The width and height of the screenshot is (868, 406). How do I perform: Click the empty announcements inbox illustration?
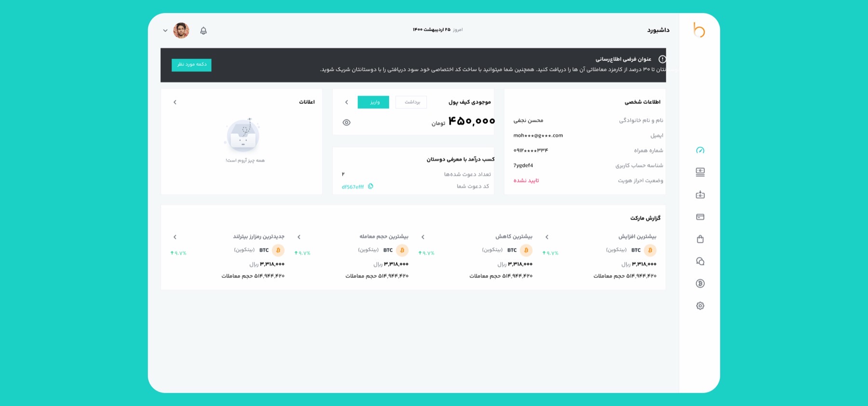coord(243,135)
